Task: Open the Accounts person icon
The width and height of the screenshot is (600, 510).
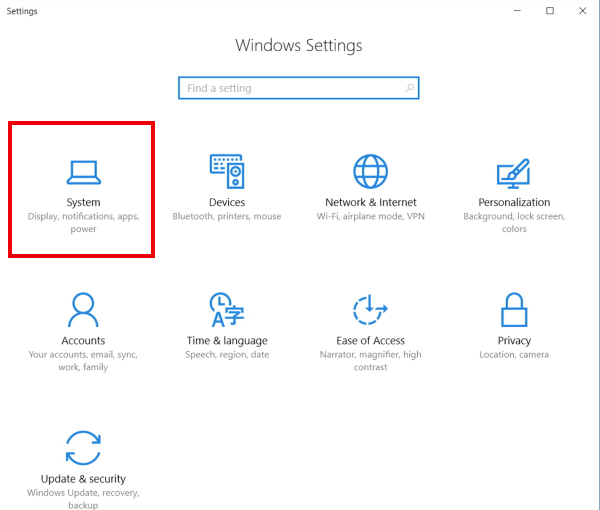Action: click(x=83, y=310)
